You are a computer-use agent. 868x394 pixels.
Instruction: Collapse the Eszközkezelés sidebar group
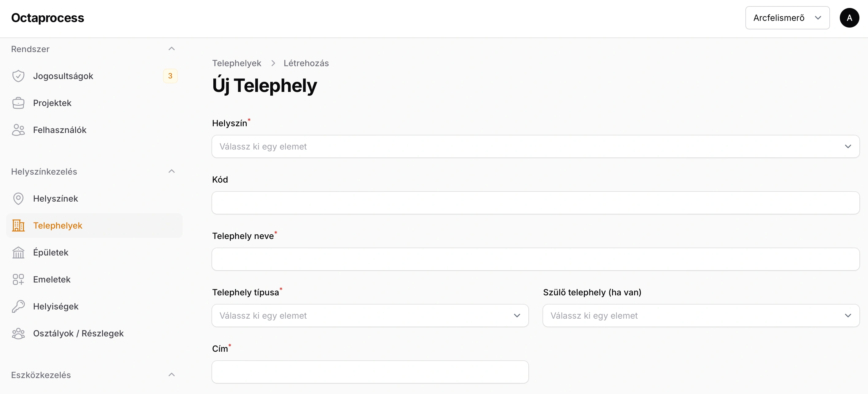tap(172, 375)
